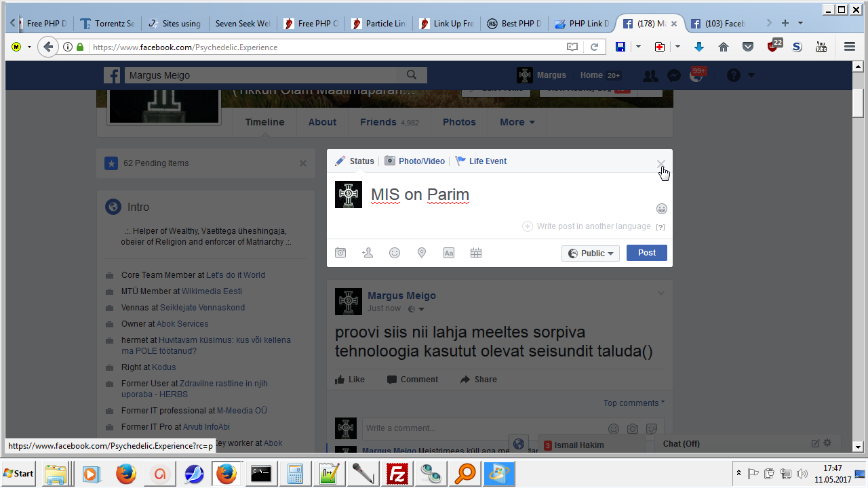Image resolution: width=868 pixels, height=488 pixels.
Task: Switch to the Life Event composer tab
Action: [481, 161]
